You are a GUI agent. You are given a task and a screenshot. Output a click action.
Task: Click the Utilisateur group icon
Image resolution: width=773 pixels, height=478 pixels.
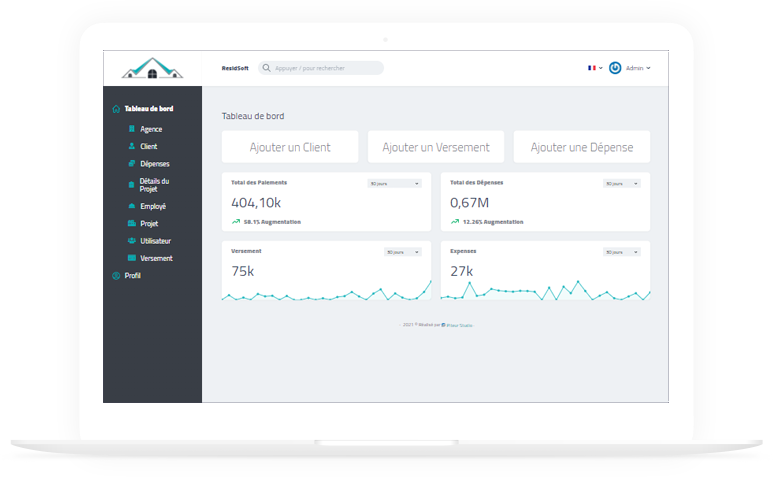132,240
